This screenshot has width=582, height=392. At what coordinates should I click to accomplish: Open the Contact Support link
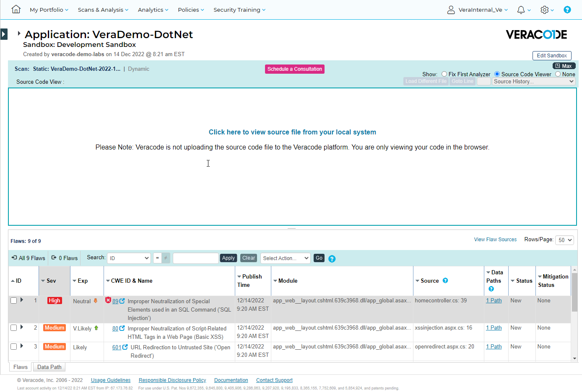click(x=274, y=380)
